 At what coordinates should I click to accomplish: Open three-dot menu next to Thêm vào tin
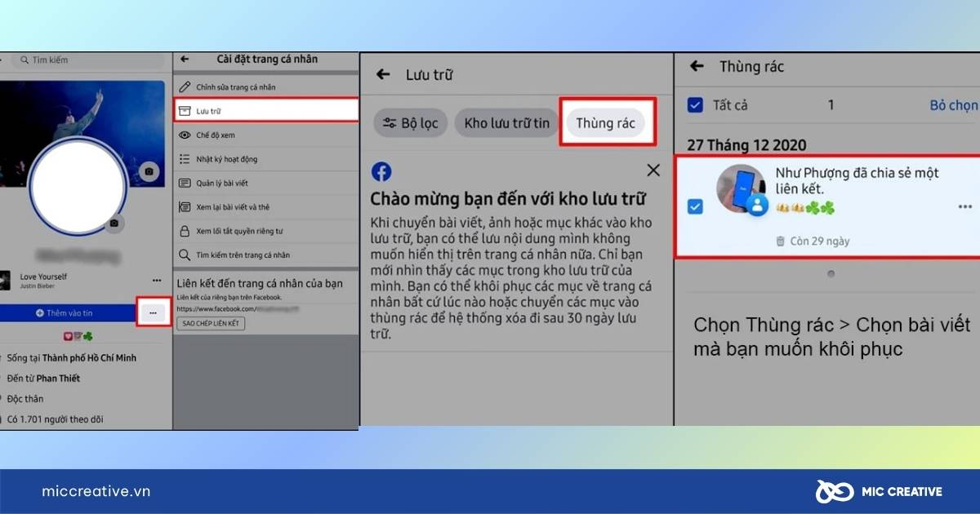click(x=153, y=313)
